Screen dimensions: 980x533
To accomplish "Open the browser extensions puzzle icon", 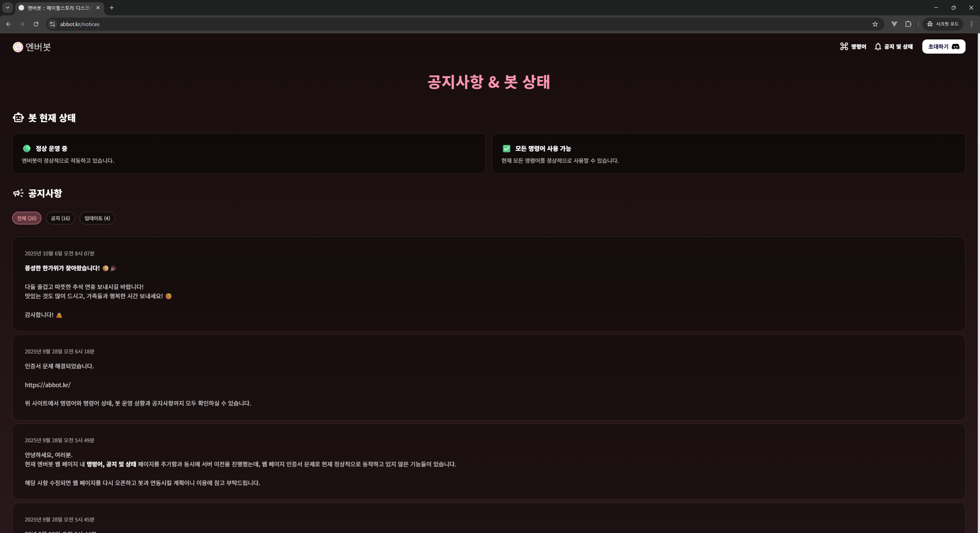I will (x=908, y=24).
